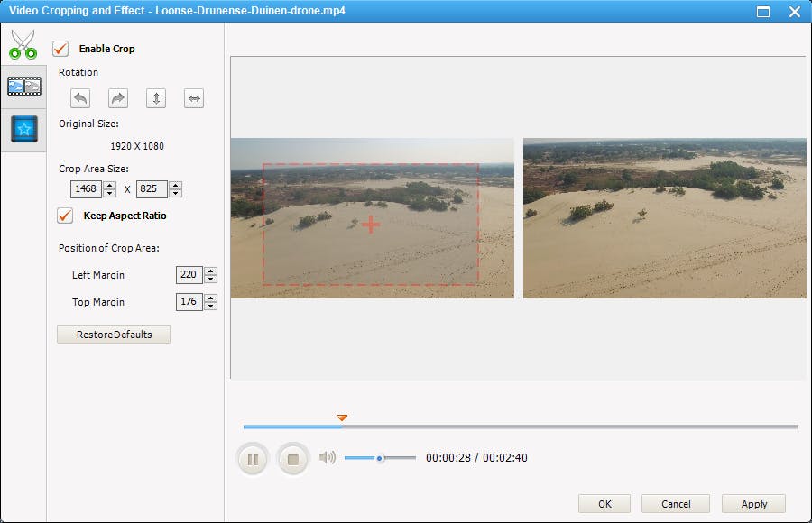Flip video vertically
Viewport: 812px width, 523px height.
tap(156, 98)
